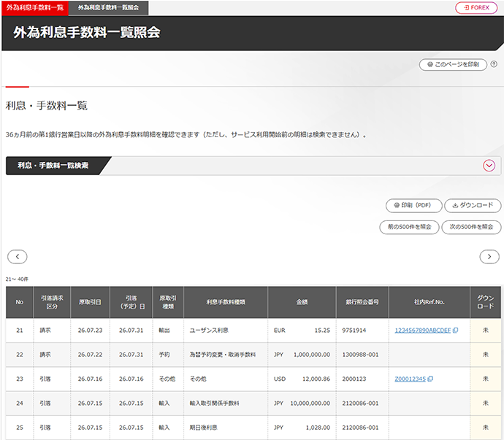
Task: Click the 利息手数料種類 column header
Action: pyautogui.click(x=226, y=302)
